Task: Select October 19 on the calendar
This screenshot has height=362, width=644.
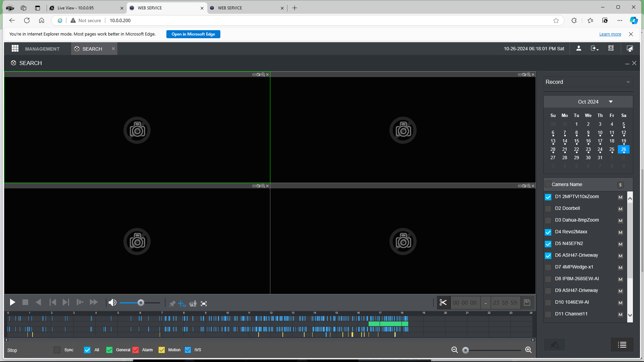Action: click(x=624, y=141)
